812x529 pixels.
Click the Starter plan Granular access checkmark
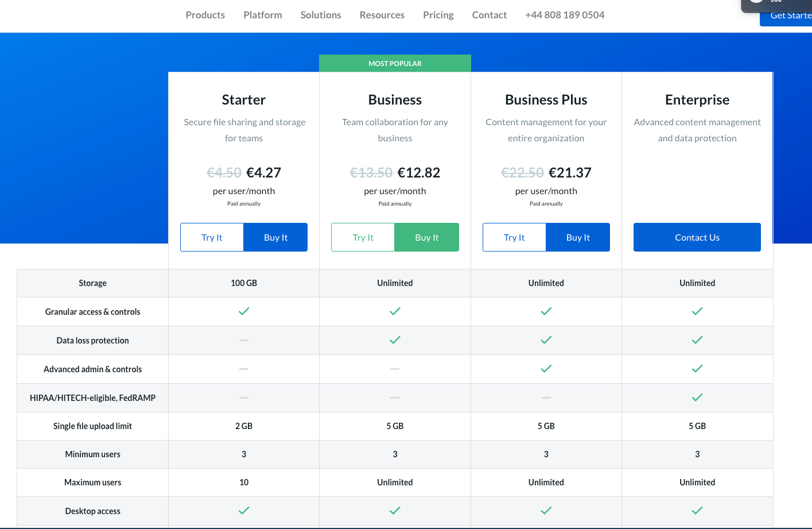coord(243,311)
